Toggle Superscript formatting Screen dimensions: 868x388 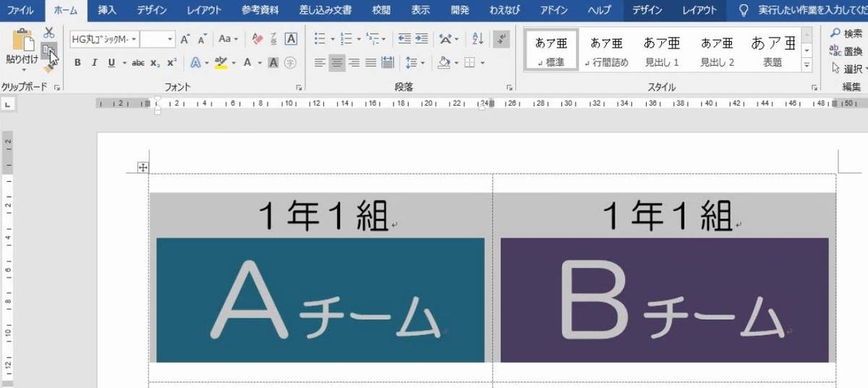171,63
